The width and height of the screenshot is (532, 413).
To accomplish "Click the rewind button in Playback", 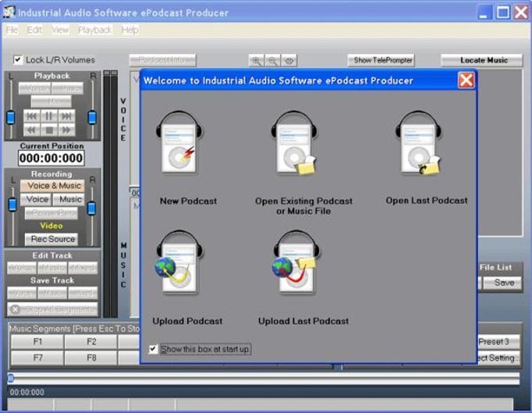I will pos(31,130).
